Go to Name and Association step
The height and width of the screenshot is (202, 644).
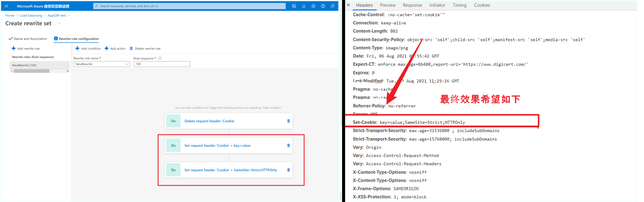tap(30, 39)
